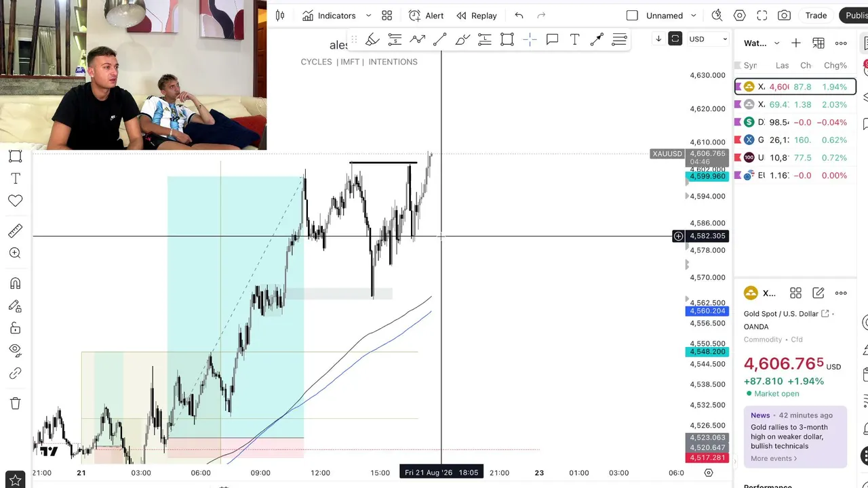The height and width of the screenshot is (488, 868).
Task: Select the left sidebar rectangle shape tool
Action: pos(15,156)
